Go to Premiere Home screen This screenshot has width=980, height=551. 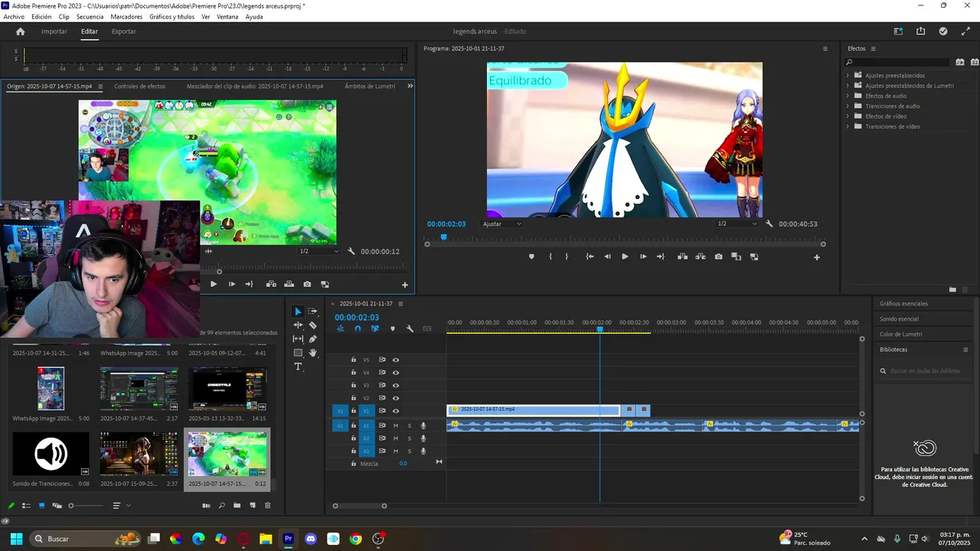click(20, 31)
